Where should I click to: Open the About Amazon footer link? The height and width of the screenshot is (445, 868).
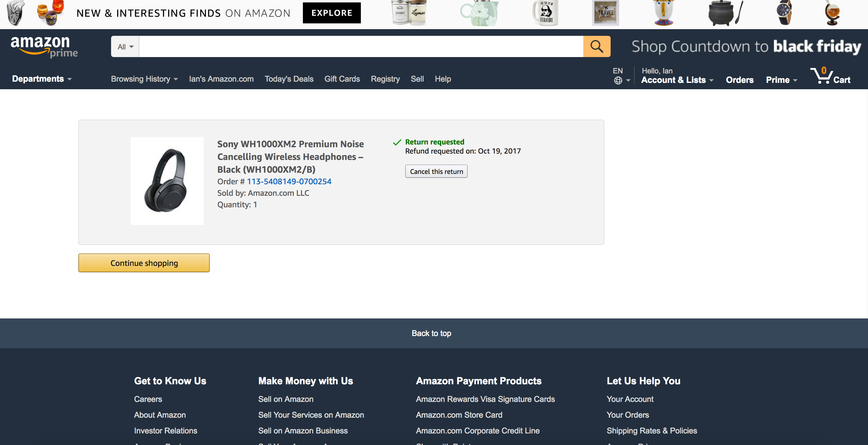160,415
